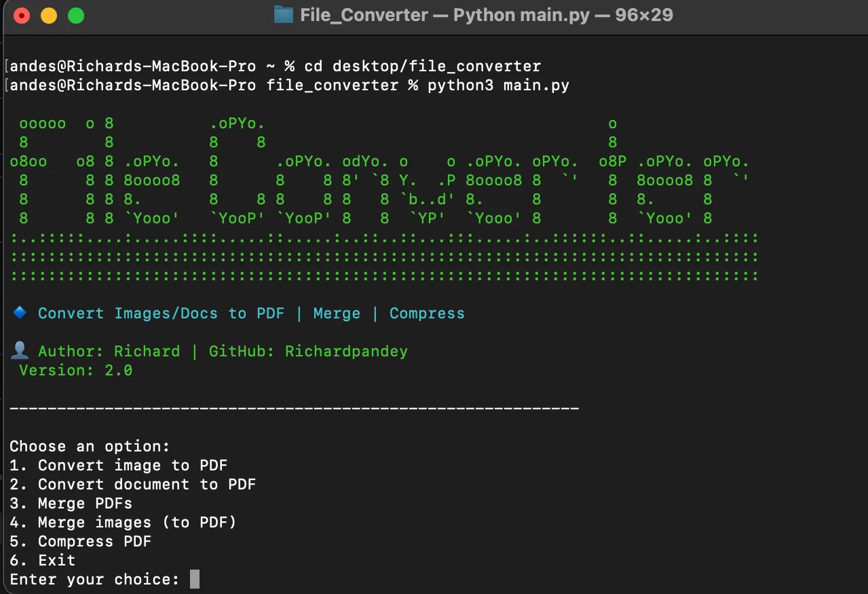Click the Compress label in the header line

427,313
